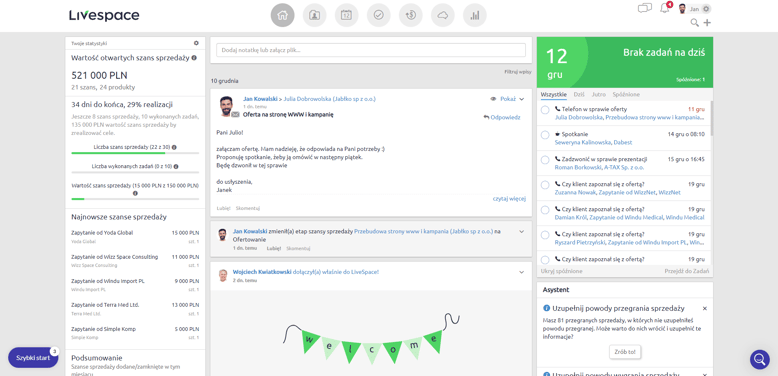Image resolution: width=778 pixels, height=376 pixels.
Task: Mark Spotkanie task as done
Action: click(x=545, y=135)
